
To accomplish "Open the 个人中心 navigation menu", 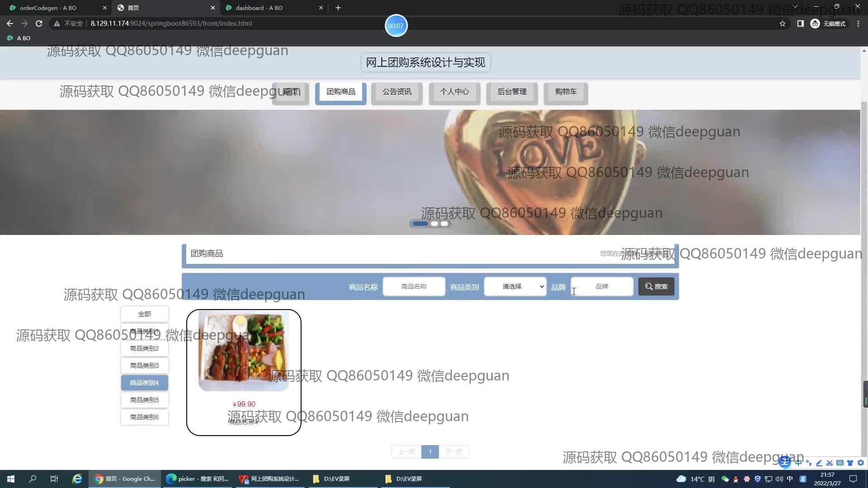I will click(454, 92).
